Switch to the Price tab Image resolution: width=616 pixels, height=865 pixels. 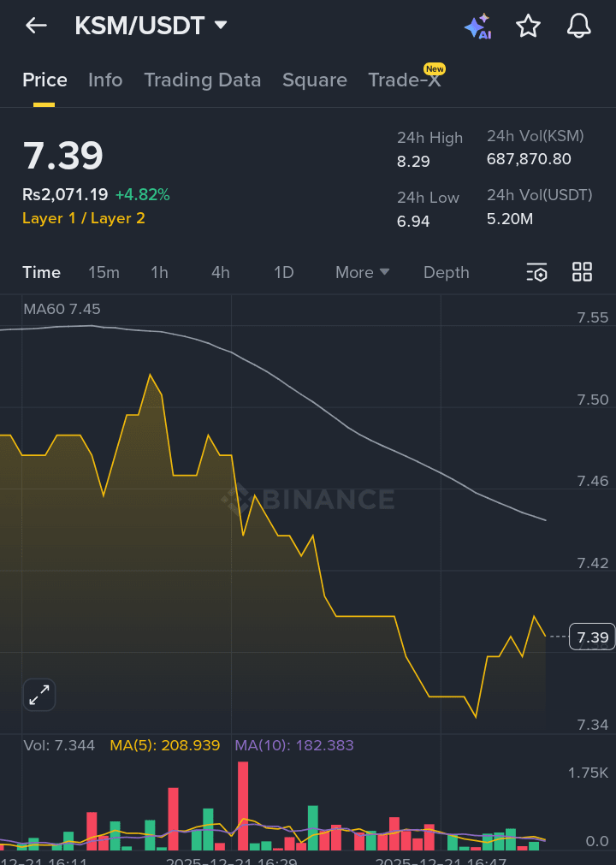[x=44, y=80]
